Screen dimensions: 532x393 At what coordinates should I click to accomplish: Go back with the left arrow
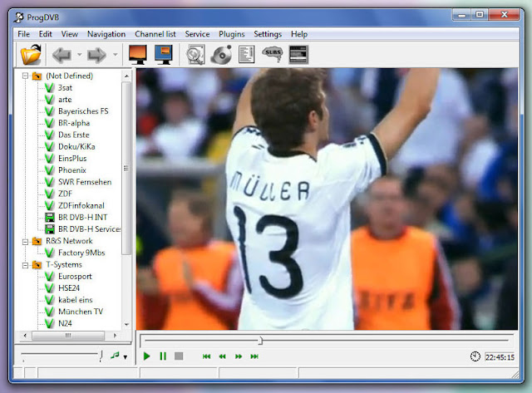pos(62,55)
